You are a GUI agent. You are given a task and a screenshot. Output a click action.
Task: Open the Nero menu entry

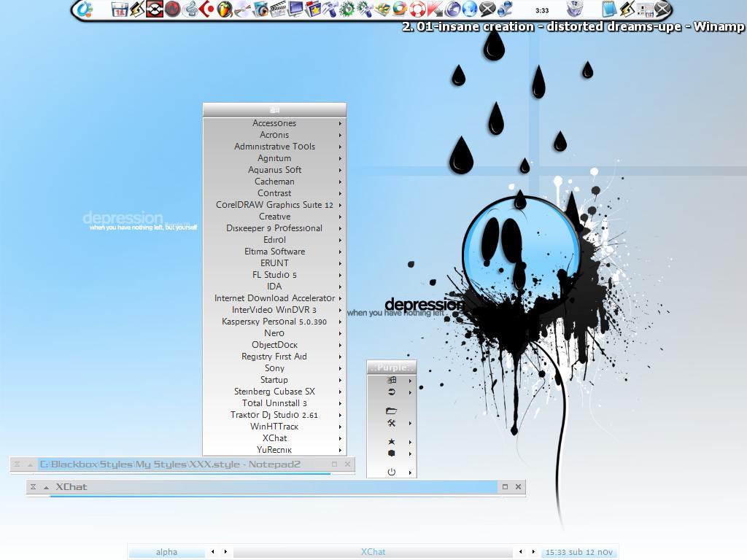(274, 332)
